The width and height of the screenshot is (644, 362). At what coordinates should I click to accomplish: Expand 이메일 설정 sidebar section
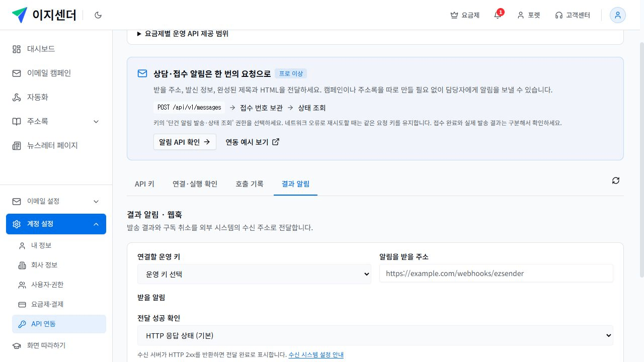pos(56,201)
